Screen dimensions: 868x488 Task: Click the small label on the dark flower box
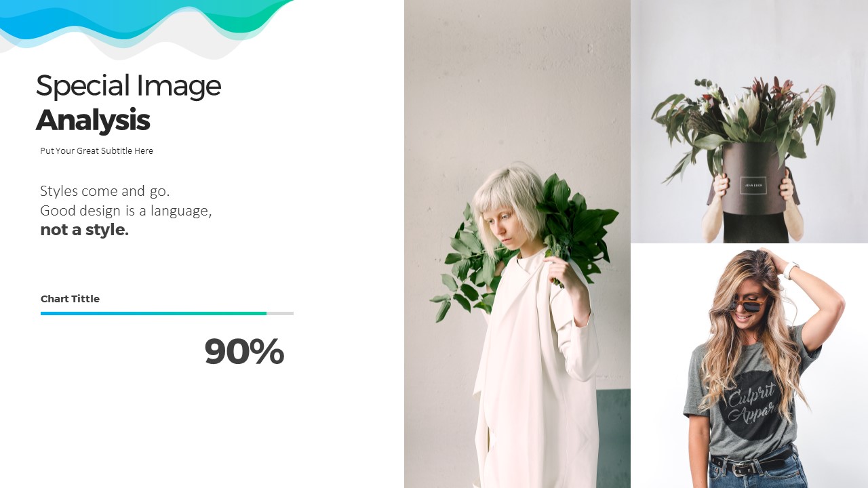753,185
